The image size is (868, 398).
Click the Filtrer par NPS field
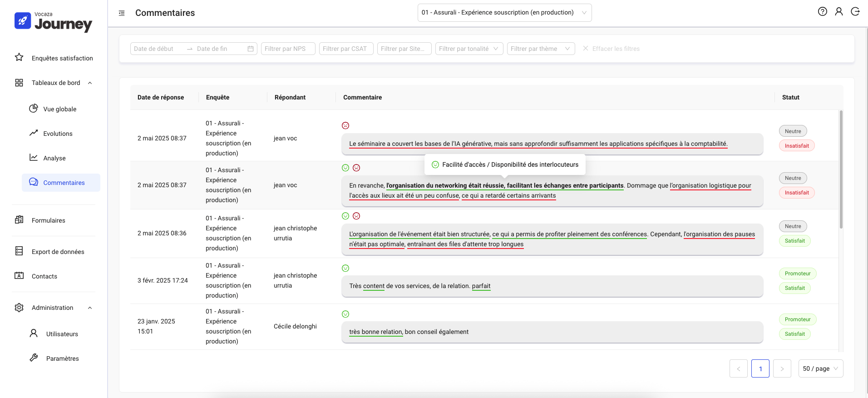(288, 49)
